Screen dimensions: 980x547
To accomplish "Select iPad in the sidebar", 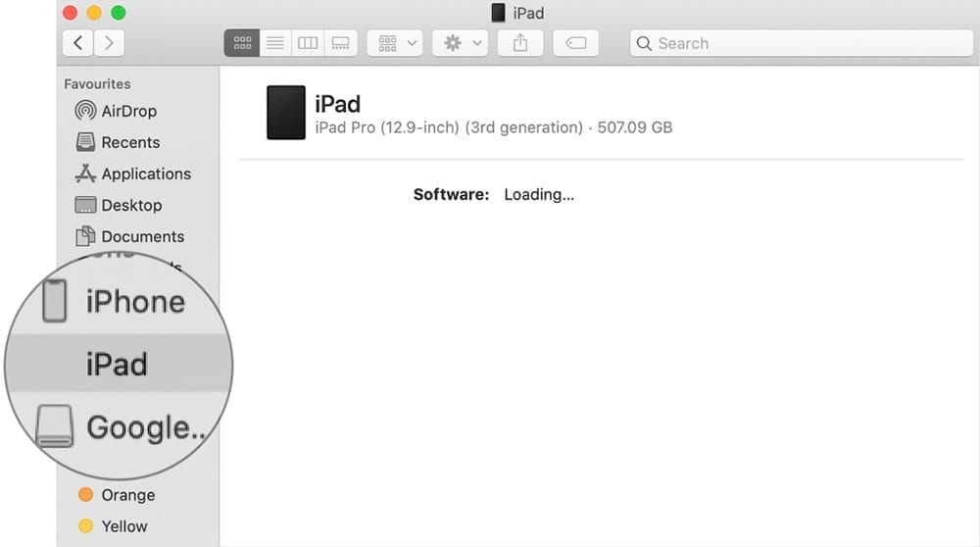I will [119, 364].
